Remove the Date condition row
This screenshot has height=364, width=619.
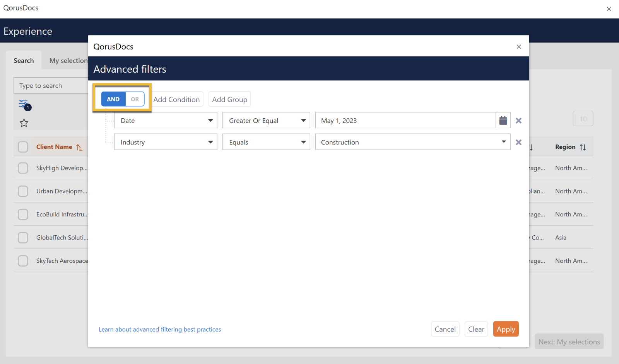(x=519, y=121)
